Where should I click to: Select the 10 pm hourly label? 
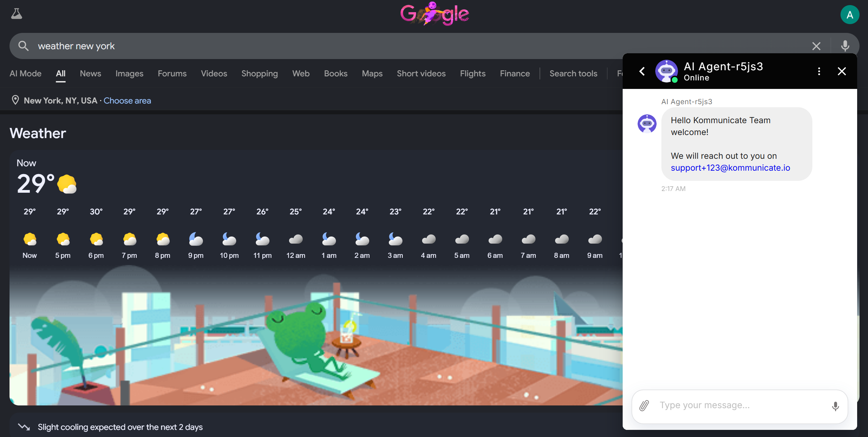[229, 255]
